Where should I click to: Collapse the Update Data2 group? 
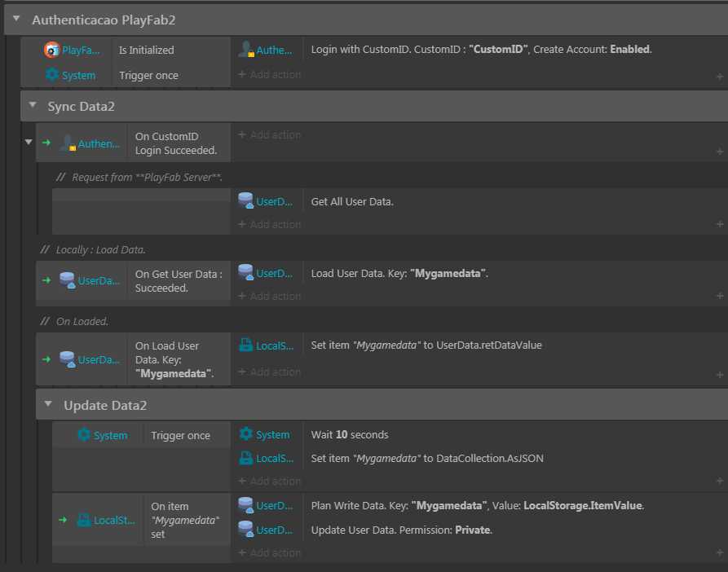[48, 404]
